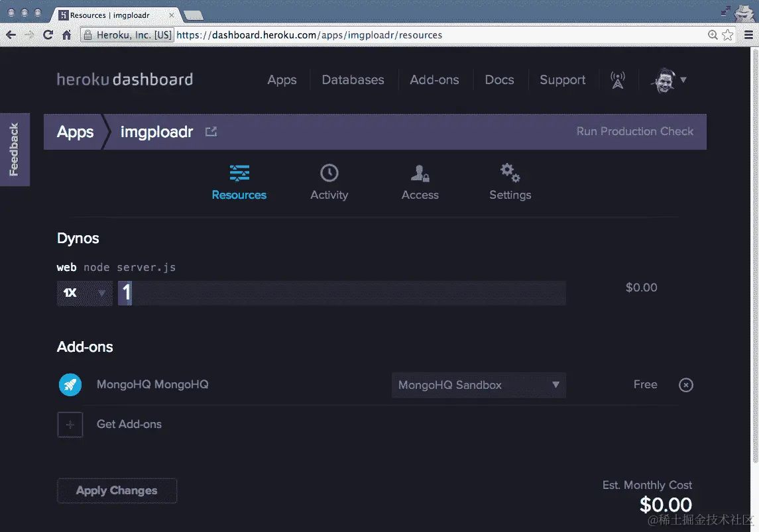
Task: Open the Feedback side tab
Action: coord(15,150)
